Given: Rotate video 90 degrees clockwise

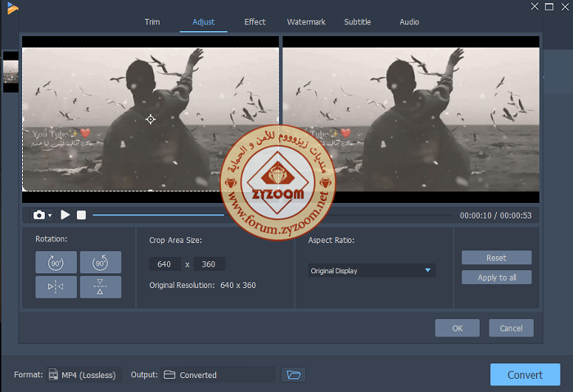Looking at the screenshot, I should pyautogui.click(x=56, y=263).
